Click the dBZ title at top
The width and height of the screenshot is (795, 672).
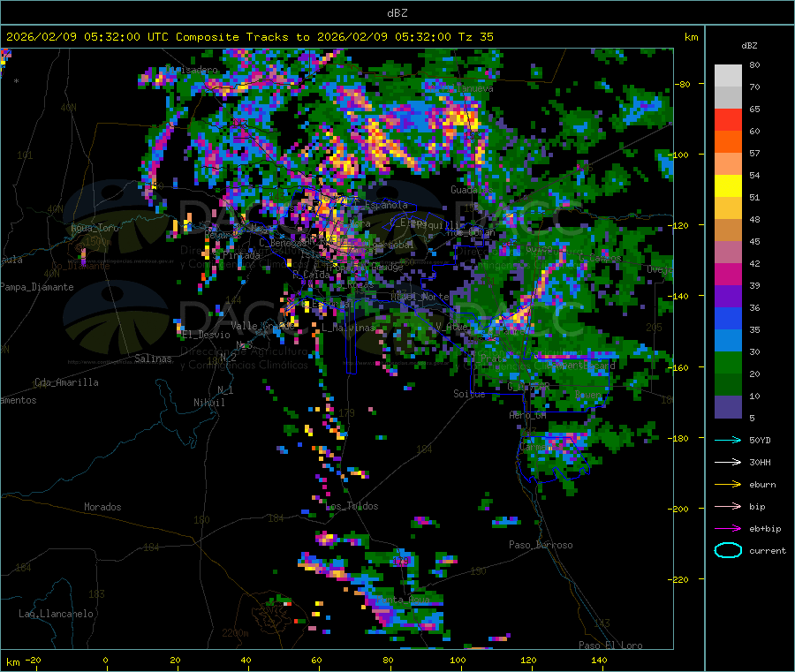397,12
